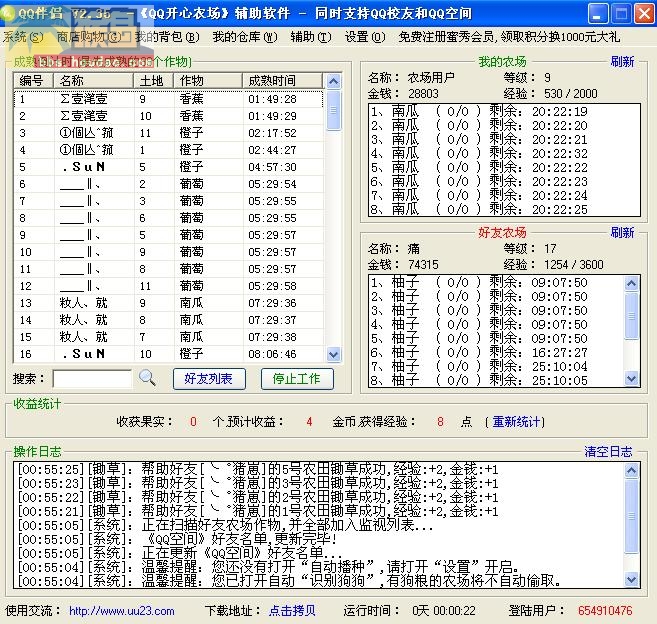Open the 商店购物(G) menu

(x=89, y=37)
